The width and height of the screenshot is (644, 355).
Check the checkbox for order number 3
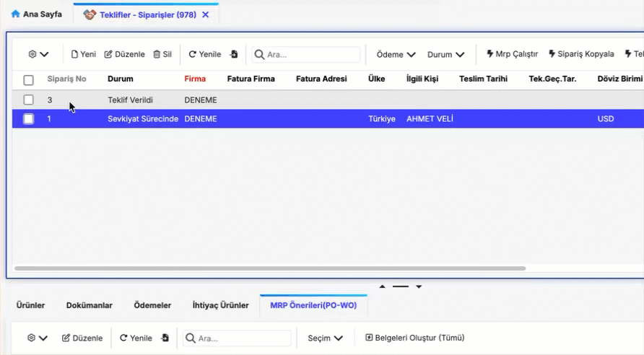pyautogui.click(x=28, y=100)
